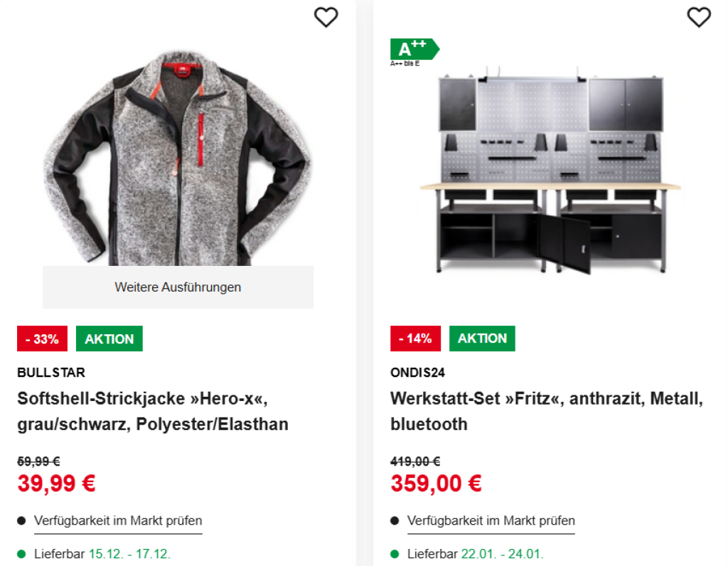728x566 pixels.
Task: Open the BULLSTAR brand link
Action: (x=51, y=372)
